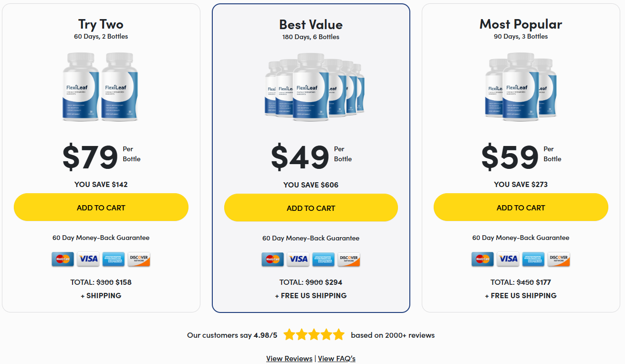
Task: Click Discover icon in Best Value card
Action: click(x=349, y=260)
